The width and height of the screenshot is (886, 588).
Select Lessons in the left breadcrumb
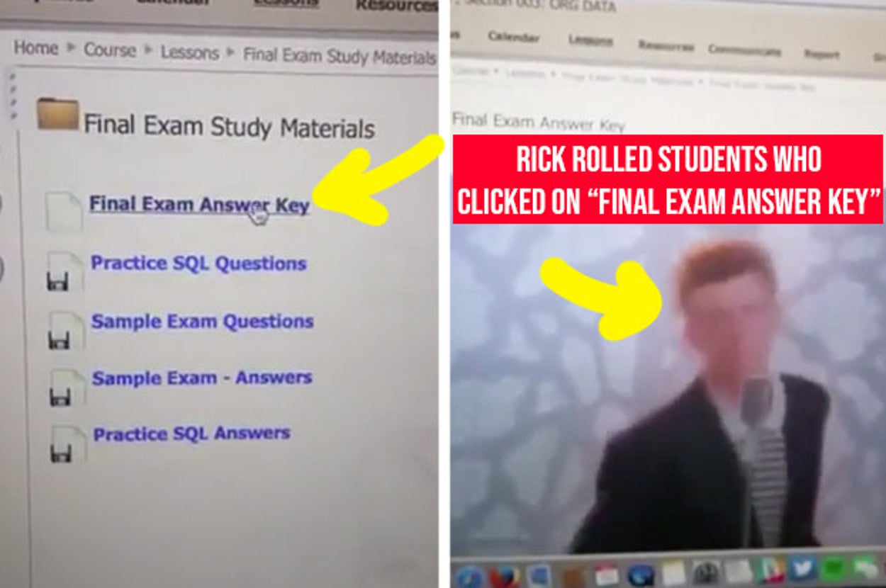190,52
